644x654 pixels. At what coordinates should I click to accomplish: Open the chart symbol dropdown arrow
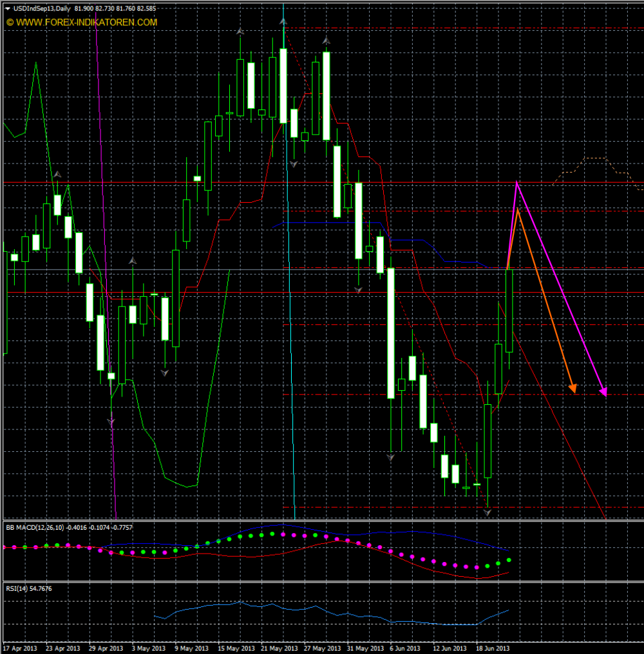6,10
